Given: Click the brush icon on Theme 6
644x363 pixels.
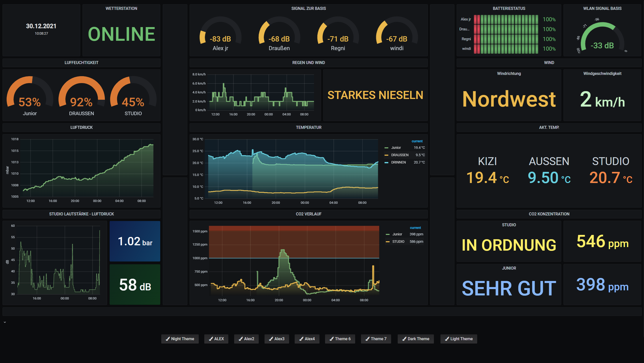Looking at the screenshot, I should [x=331, y=339].
